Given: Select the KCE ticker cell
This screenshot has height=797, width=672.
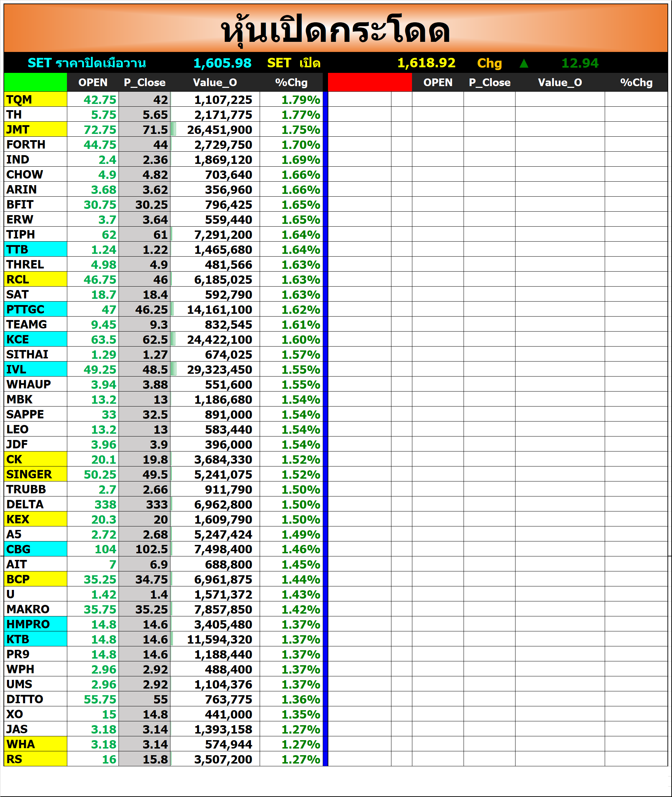Looking at the screenshot, I should 36,340.
